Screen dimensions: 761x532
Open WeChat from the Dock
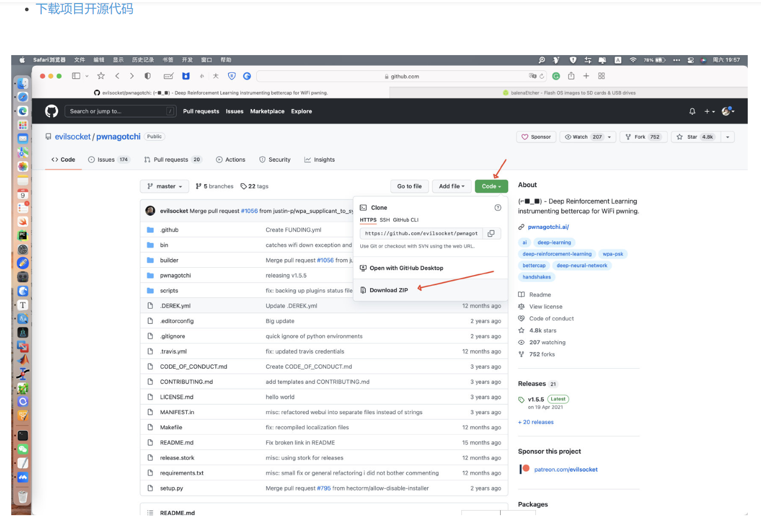pos(23,449)
